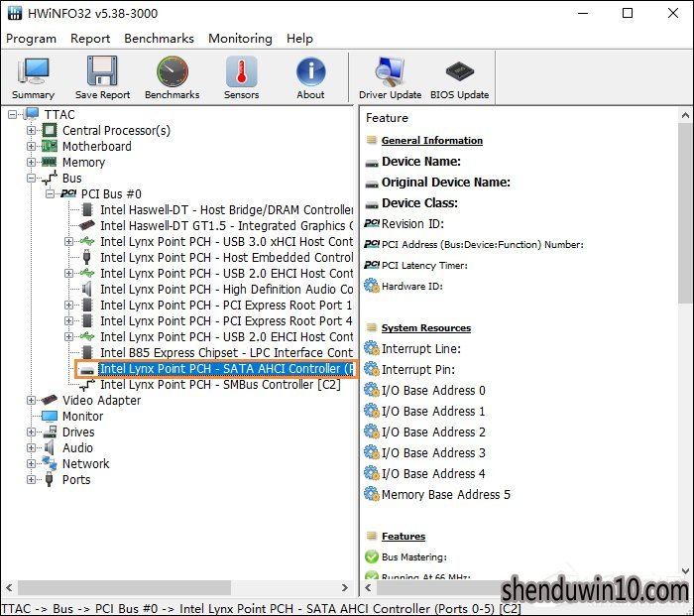Viewport: 694px width, 616px height.
Task: Click the Revision ID PCI icon
Action: click(x=372, y=223)
